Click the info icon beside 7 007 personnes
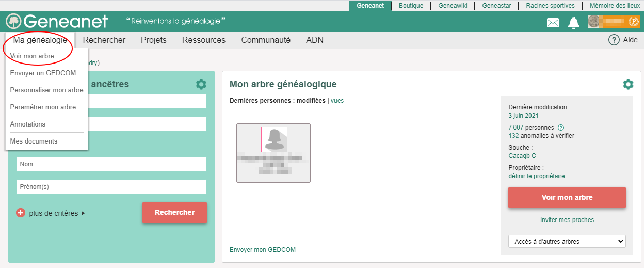 click(561, 128)
